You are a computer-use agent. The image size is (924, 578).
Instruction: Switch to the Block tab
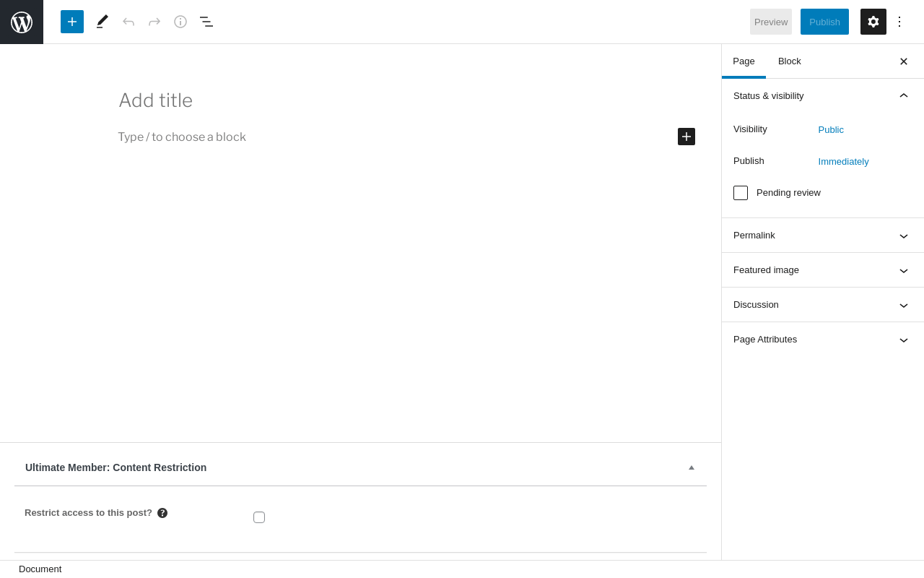click(790, 61)
